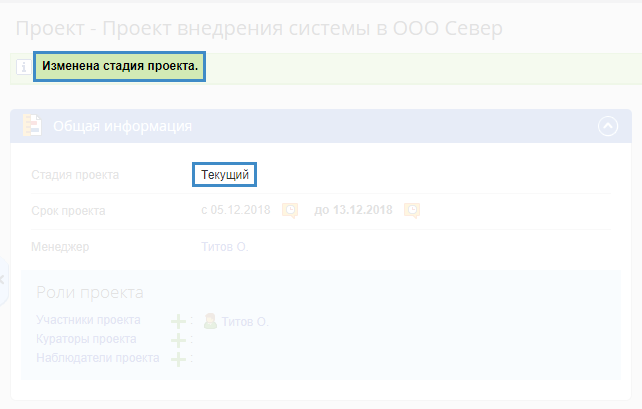Open the calendar icon after end date 13.12.2018
The height and width of the screenshot is (409, 642).
click(411, 210)
